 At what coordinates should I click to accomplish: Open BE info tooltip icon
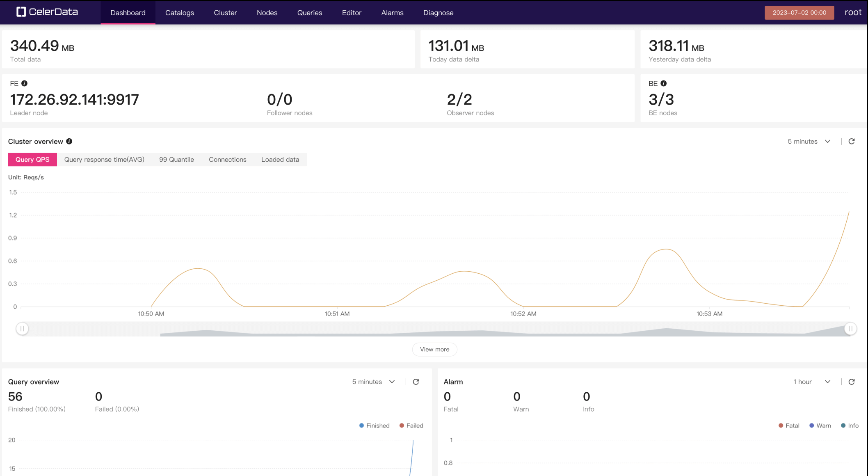(664, 83)
